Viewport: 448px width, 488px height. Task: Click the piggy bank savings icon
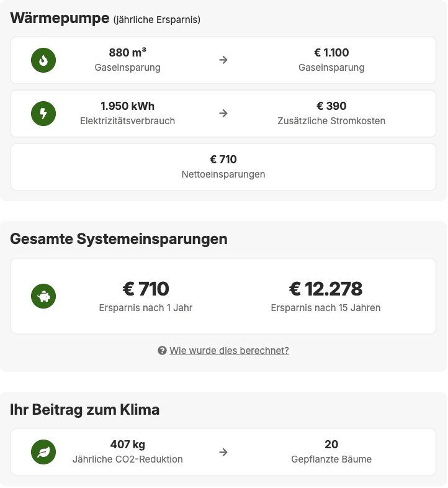43,296
